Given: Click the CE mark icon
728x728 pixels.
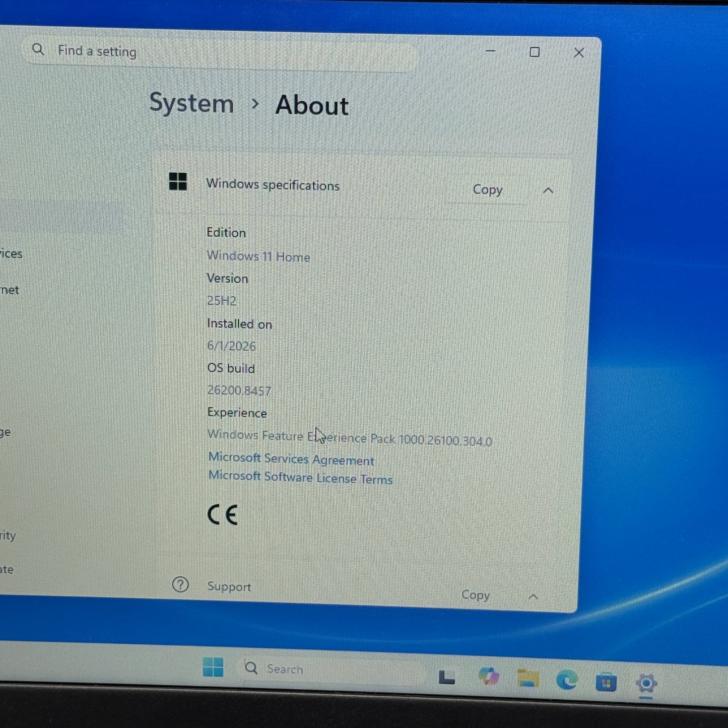Looking at the screenshot, I should tap(222, 515).
